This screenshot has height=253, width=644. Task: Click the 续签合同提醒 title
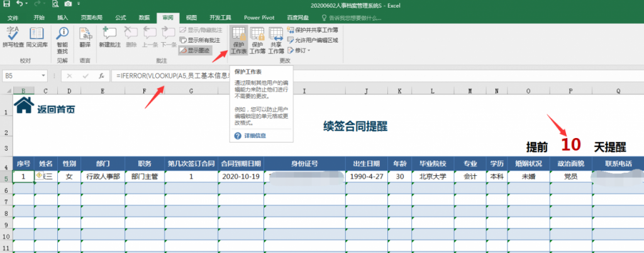coord(355,126)
